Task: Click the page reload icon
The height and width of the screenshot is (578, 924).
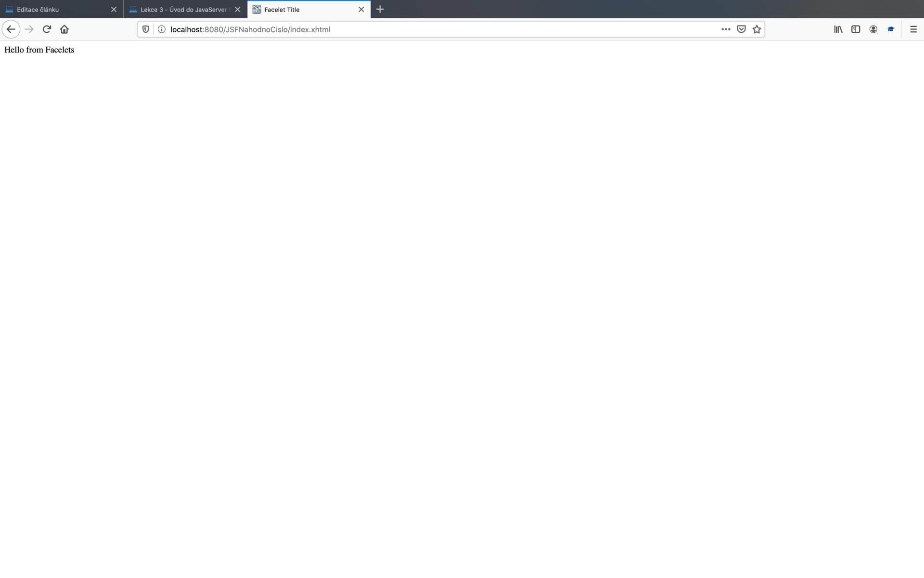Action: [47, 29]
